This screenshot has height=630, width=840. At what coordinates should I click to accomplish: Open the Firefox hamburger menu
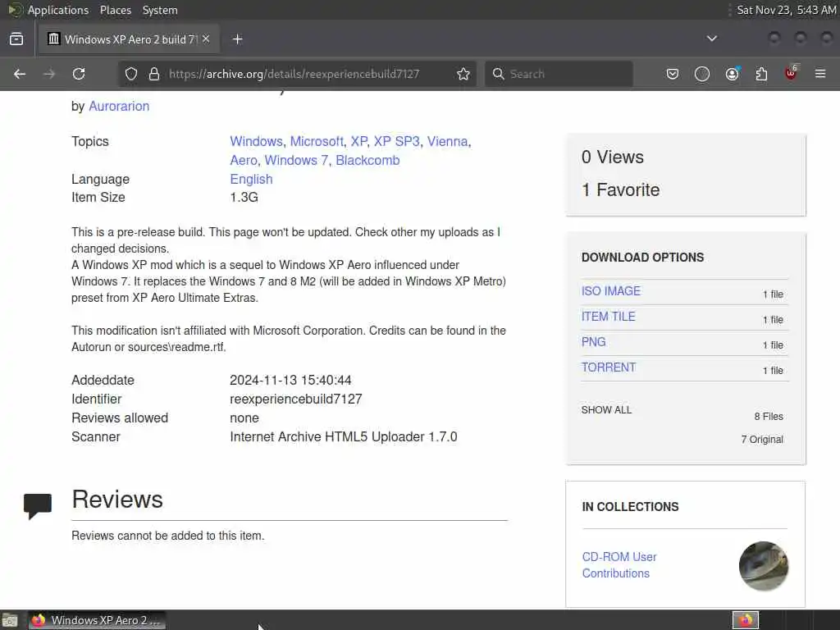point(820,74)
